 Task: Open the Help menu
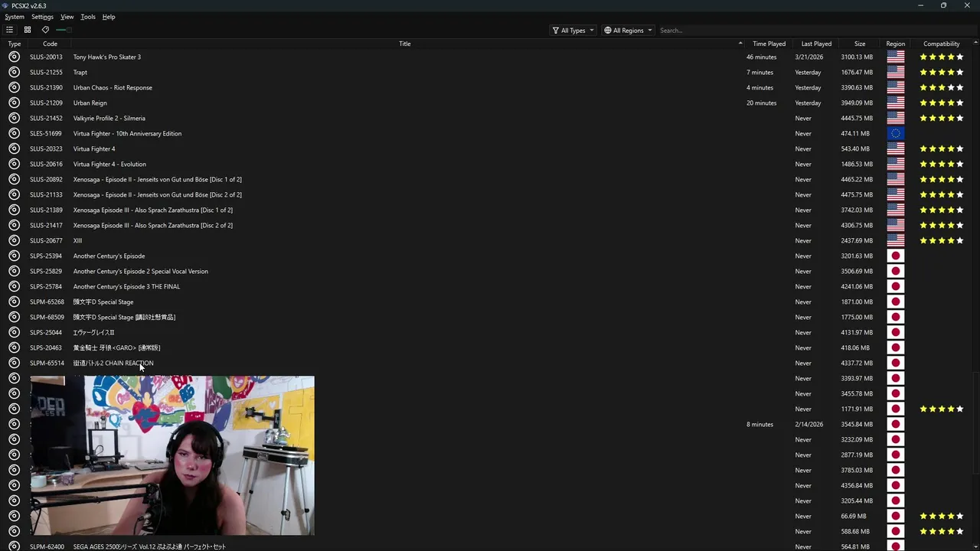click(109, 17)
